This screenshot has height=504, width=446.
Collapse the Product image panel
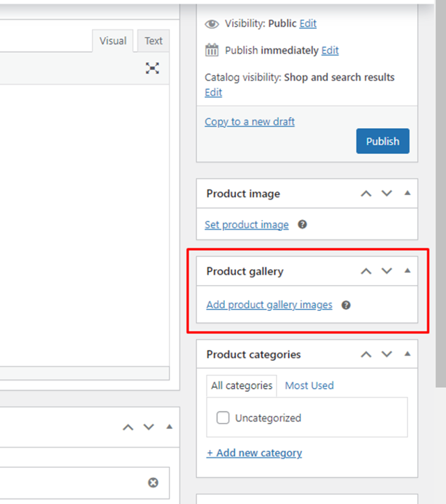point(407,193)
